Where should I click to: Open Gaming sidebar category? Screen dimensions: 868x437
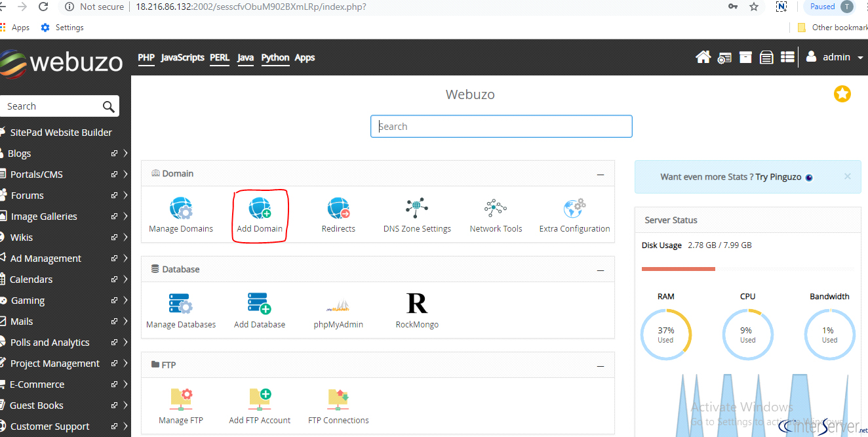click(x=28, y=301)
